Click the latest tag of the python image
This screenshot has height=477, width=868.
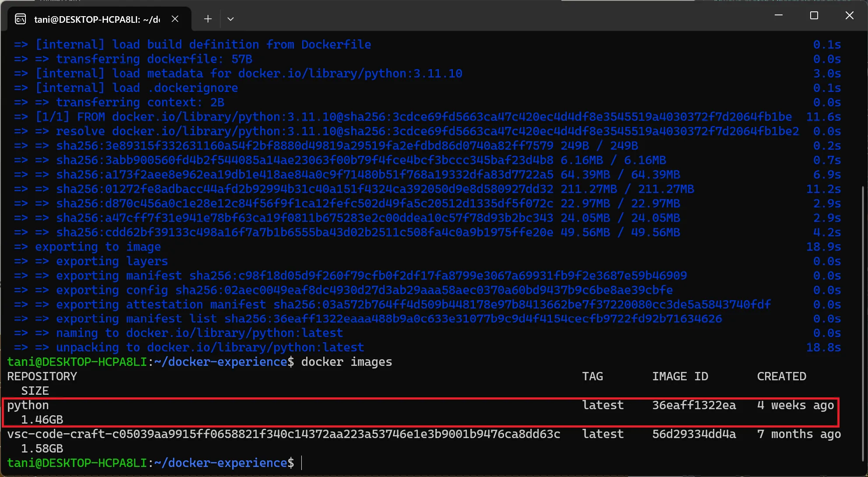[603, 405]
